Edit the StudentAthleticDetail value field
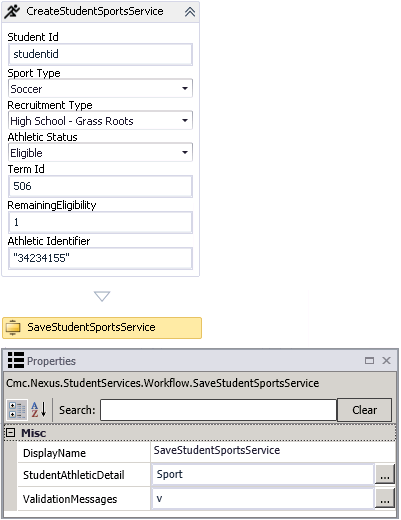401x520 pixels. coord(263,474)
